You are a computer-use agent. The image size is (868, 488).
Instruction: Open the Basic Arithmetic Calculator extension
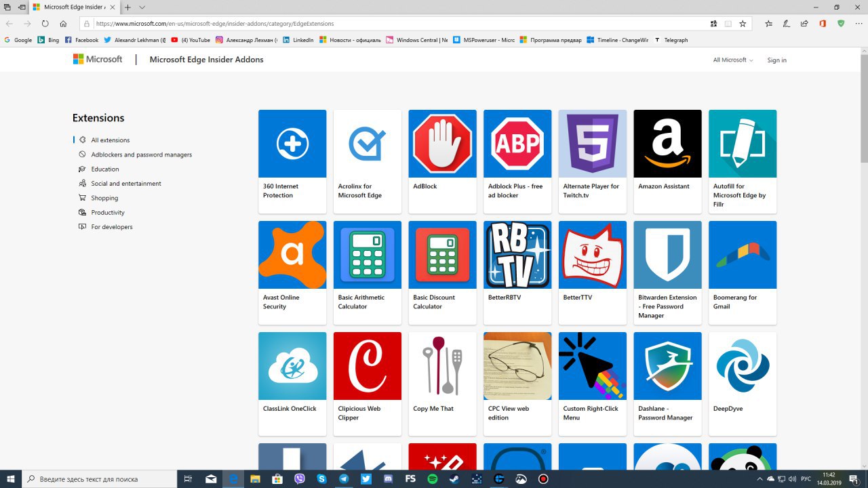[x=368, y=272]
